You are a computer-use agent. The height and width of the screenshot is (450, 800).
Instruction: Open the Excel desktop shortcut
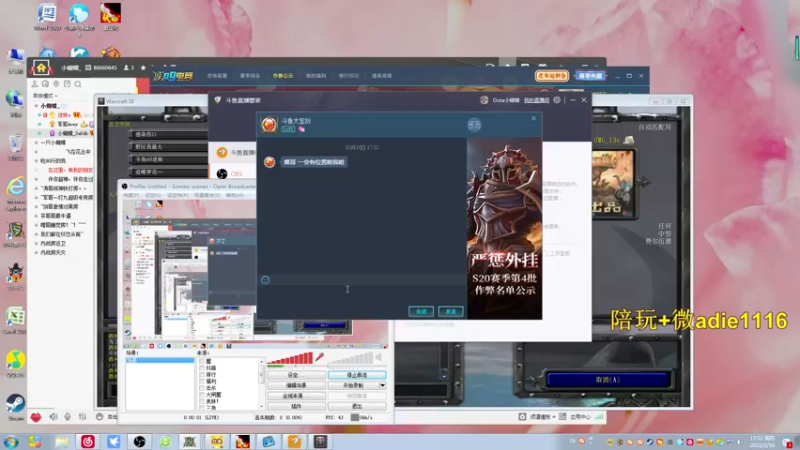point(15,321)
